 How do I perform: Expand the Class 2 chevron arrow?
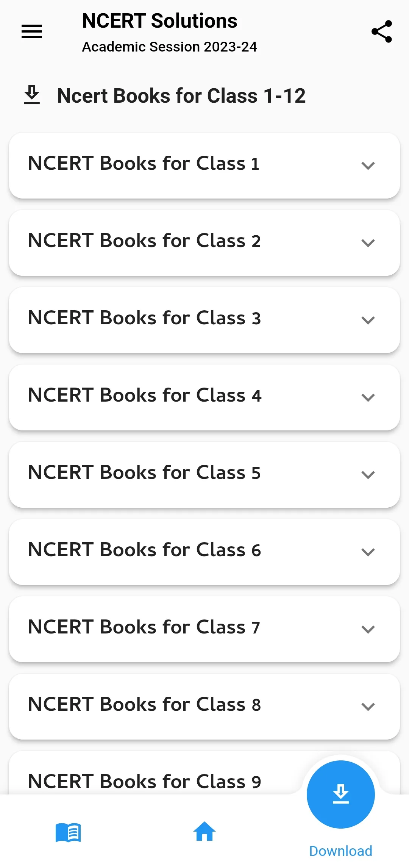pos(368,243)
